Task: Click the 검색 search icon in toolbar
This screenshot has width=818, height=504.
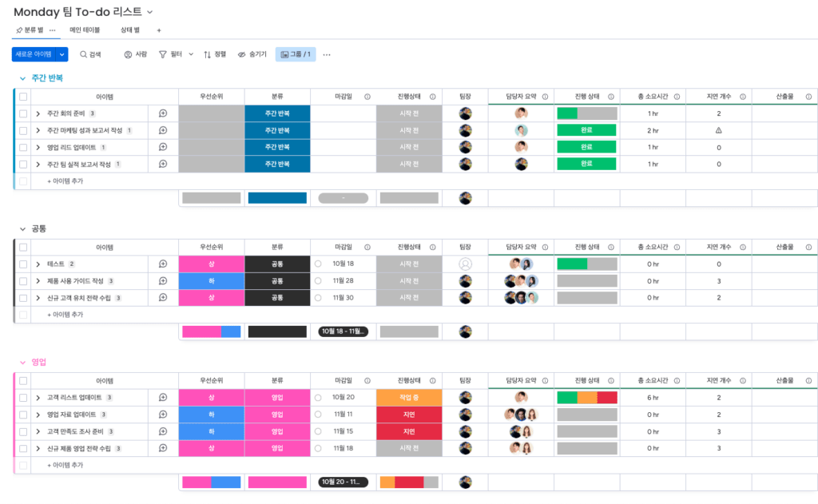Action: tap(83, 54)
